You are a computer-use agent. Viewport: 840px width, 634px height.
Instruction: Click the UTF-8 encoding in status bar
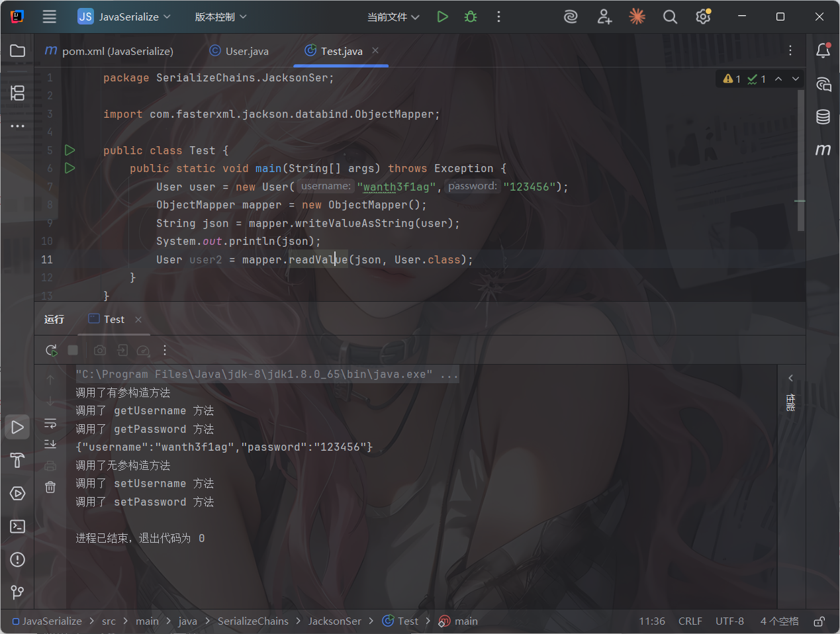coord(729,621)
